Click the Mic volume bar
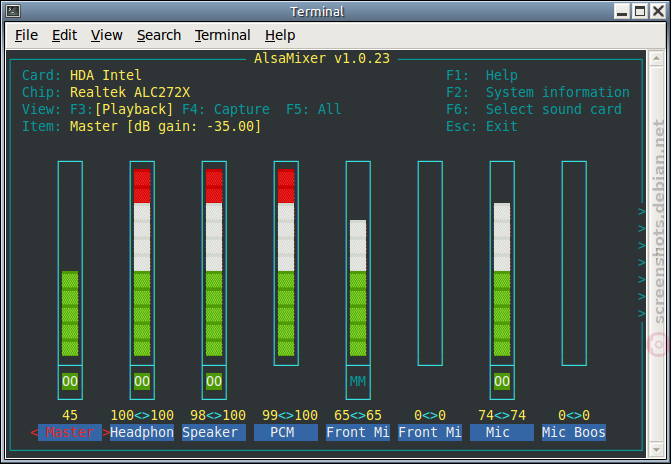 click(x=502, y=263)
